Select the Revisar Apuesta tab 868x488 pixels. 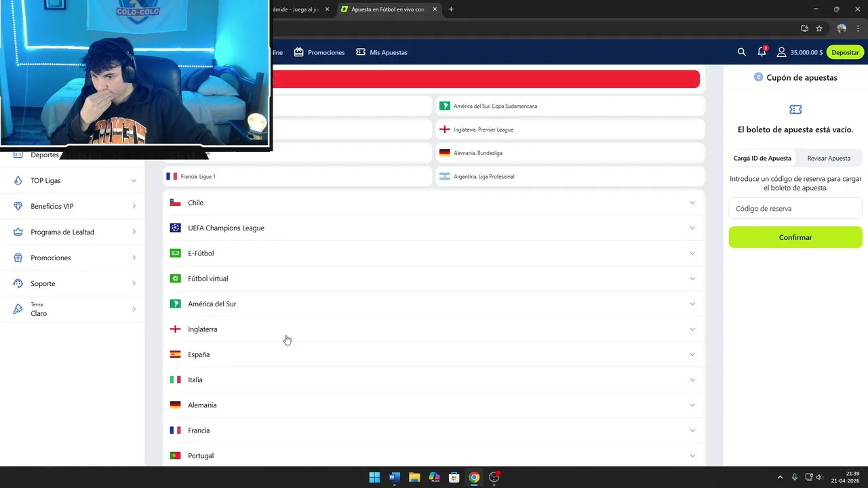coord(829,158)
